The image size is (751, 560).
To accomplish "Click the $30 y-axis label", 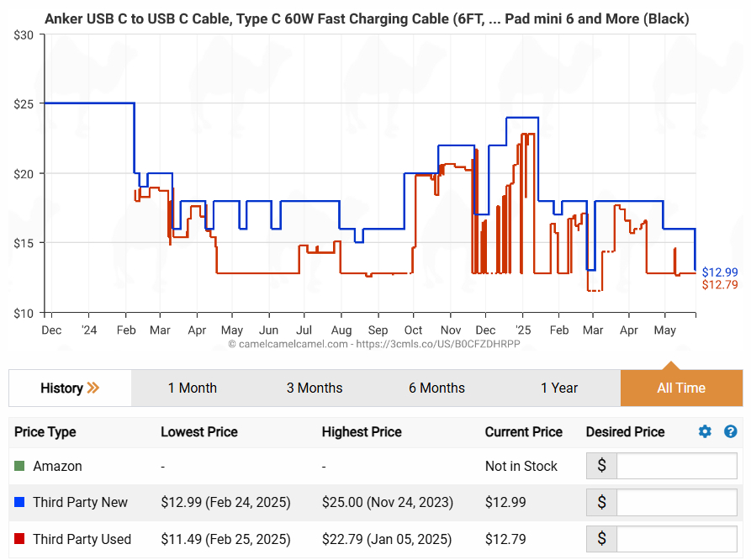I will 23,35.
